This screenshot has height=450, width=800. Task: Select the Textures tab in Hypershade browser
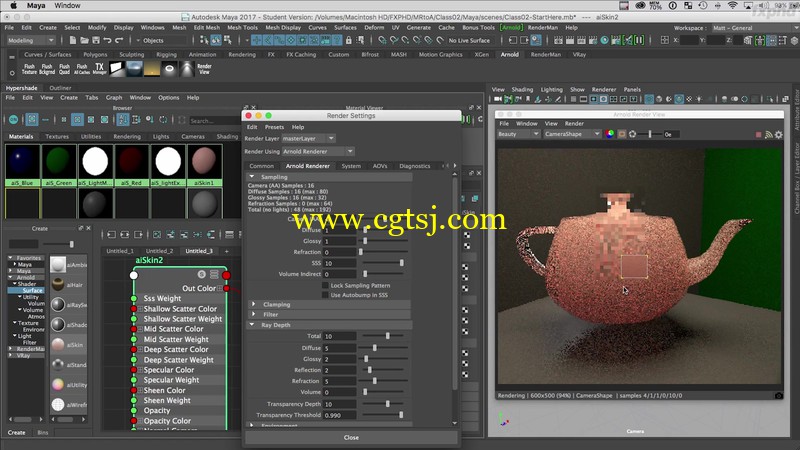pos(57,137)
